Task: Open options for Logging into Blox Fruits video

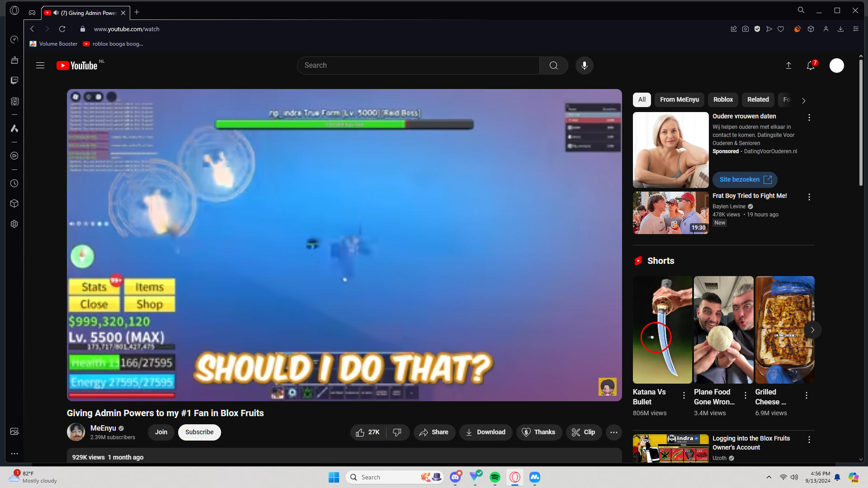Action: (x=809, y=440)
